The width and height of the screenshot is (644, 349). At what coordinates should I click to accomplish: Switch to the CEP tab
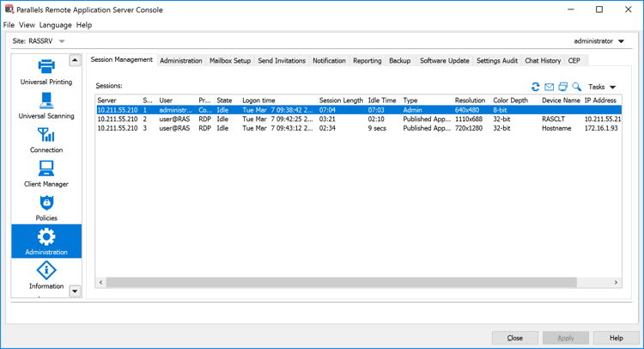coord(574,60)
